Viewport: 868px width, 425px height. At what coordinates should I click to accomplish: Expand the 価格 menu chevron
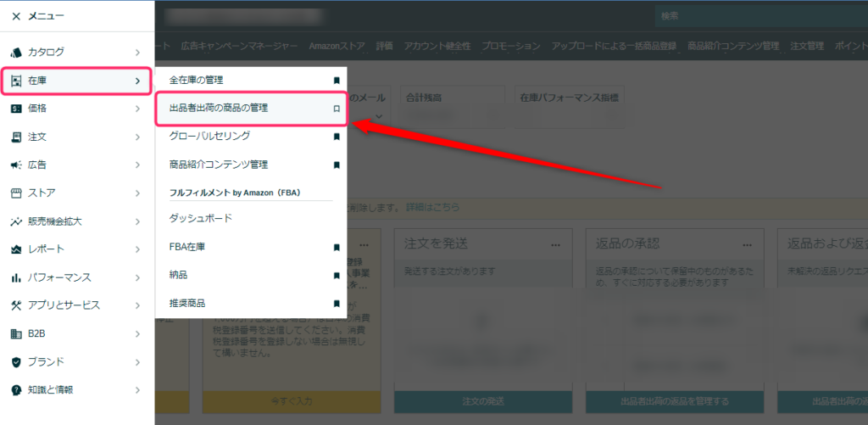(x=138, y=109)
